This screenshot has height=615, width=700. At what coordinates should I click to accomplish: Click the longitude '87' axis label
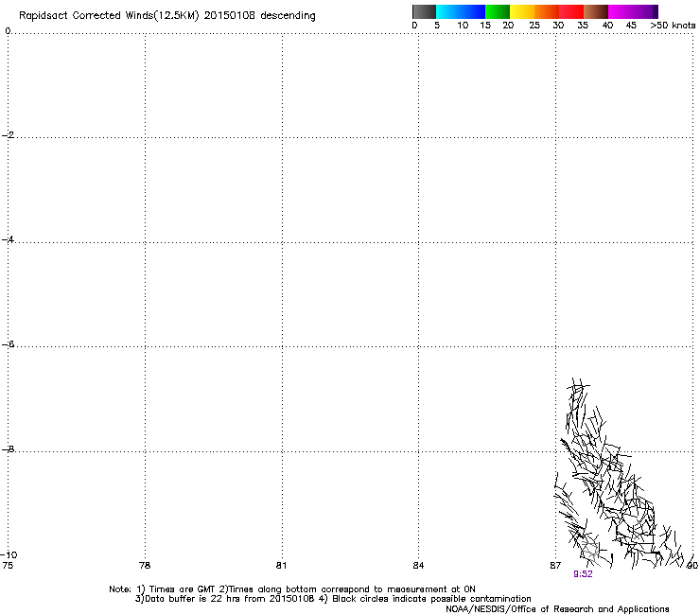[x=555, y=566]
